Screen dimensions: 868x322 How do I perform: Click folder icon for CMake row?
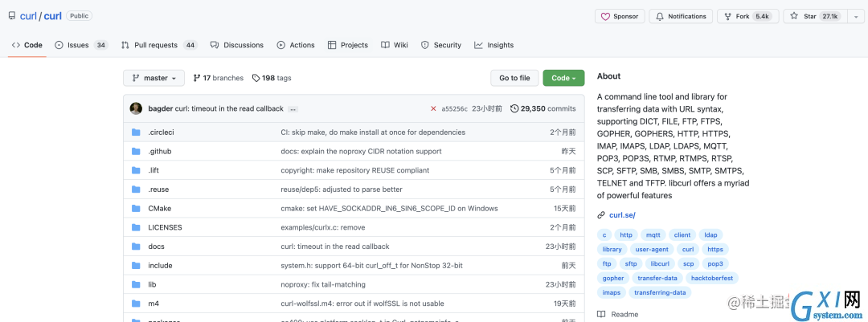click(x=136, y=209)
